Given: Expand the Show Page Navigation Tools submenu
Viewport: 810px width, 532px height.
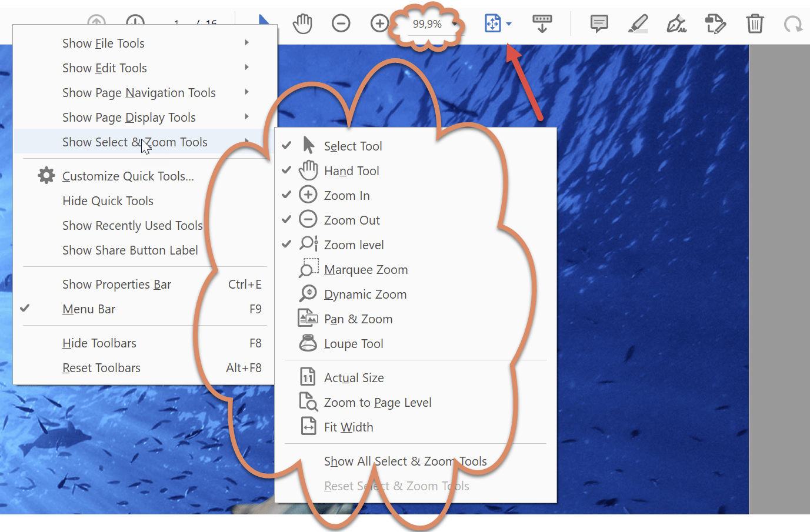Looking at the screenshot, I should pos(139,92).
